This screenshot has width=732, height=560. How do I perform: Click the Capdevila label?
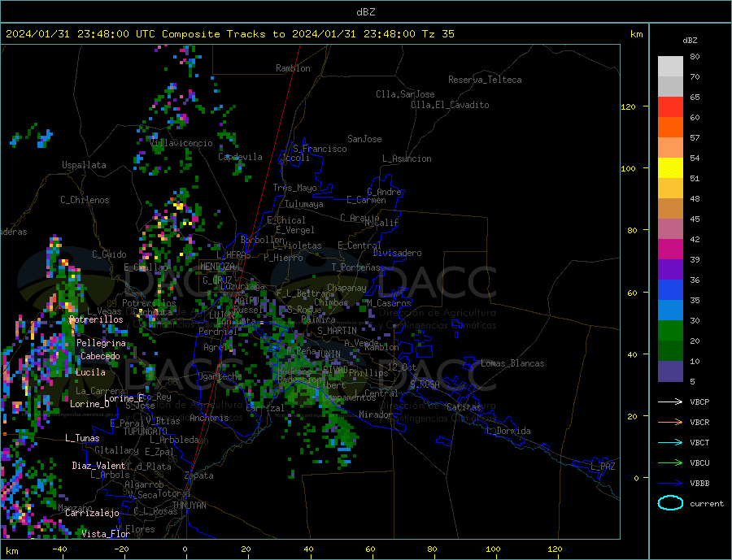point(241,157)
